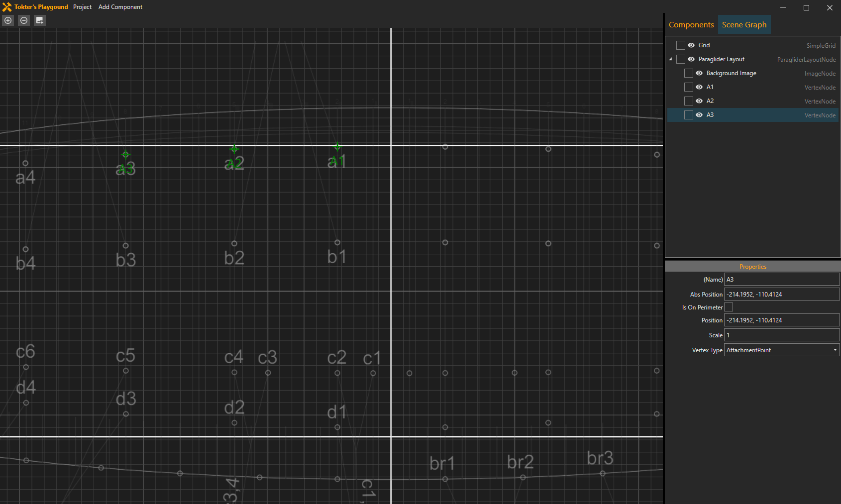Click the Position input field
This screenshot has height=504, width=841.
coord(782,320)
